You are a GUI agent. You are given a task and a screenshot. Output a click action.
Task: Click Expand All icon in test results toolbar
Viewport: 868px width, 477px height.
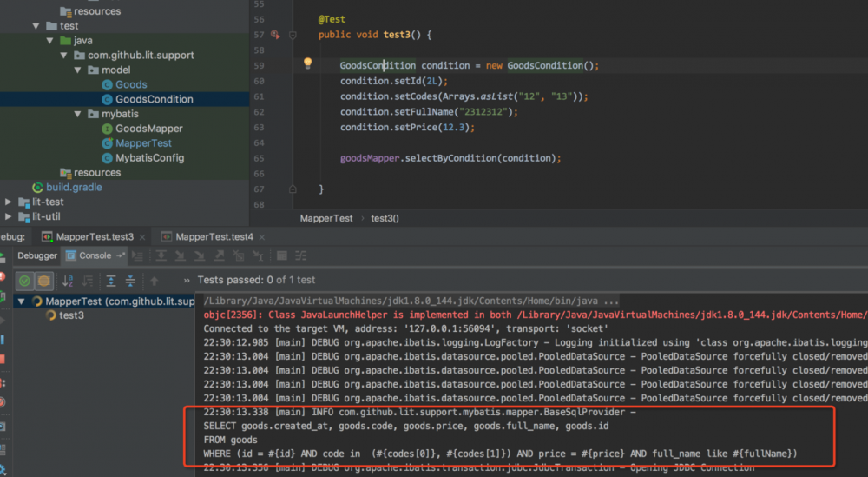click(111, 281)
